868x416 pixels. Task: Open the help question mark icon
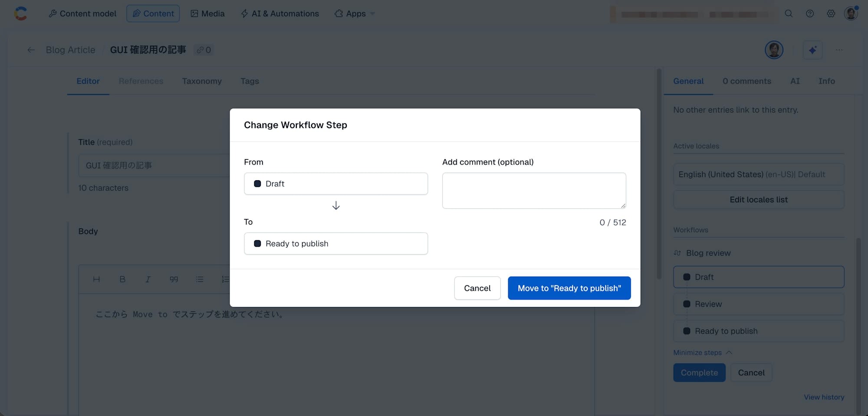pos(810,13)
